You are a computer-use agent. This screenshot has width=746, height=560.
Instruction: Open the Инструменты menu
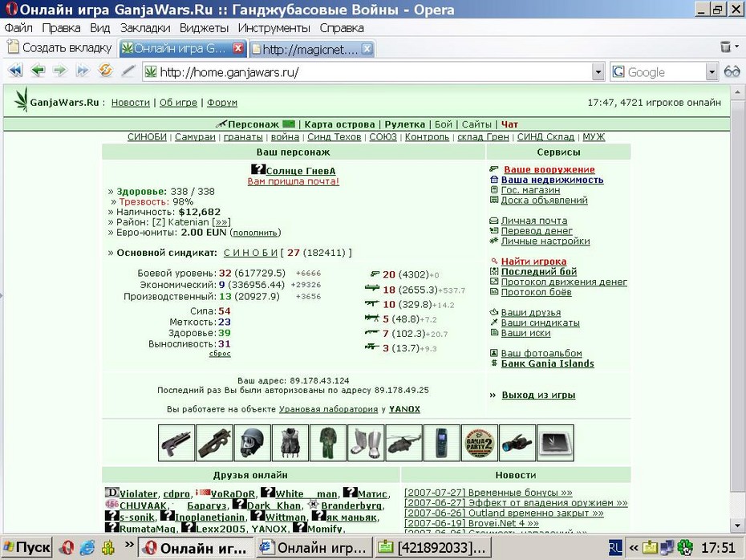[x=274, y=28]
